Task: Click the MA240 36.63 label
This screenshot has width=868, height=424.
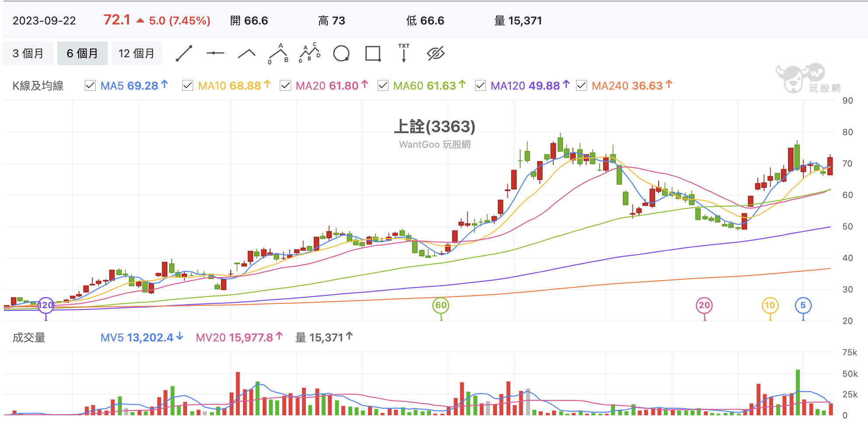Action: tap(632, 86)
